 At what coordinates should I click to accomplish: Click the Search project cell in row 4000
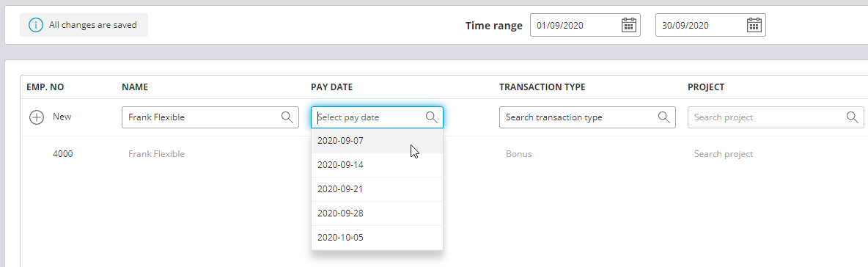(724, 154)
